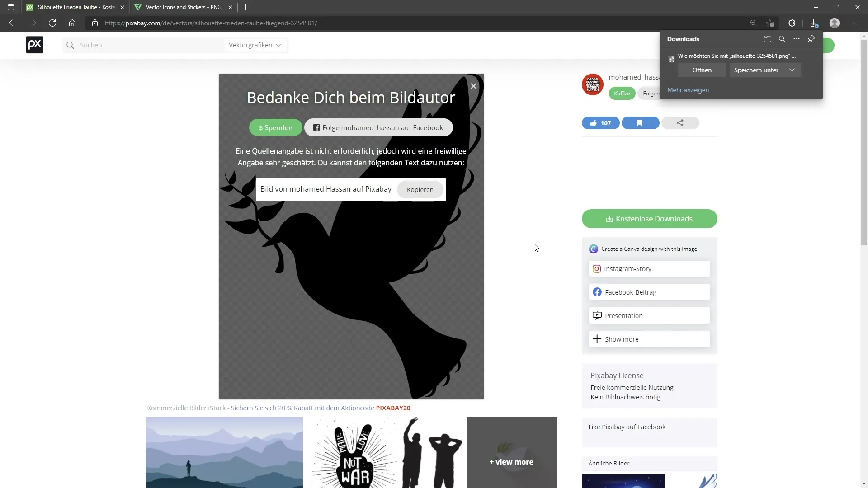Close the Silhouette Frieden Taube tab
This screenshot has width=868, height=488.
click(122, 7)
